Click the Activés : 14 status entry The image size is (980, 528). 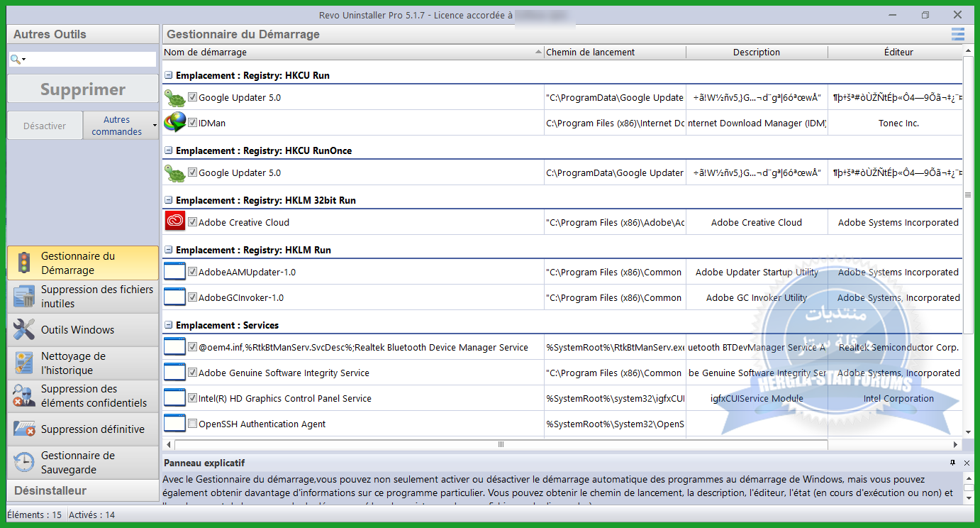point(91,515)
